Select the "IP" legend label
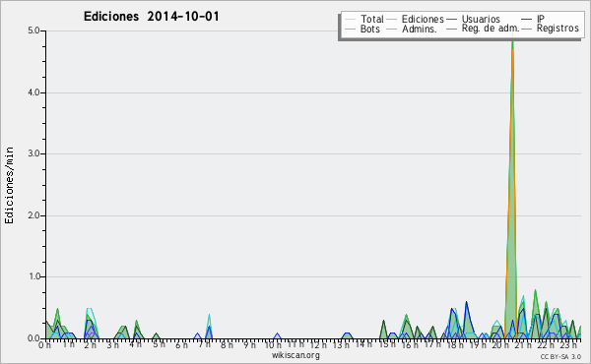This screenshot has width=591, height=364. point(541,19)
